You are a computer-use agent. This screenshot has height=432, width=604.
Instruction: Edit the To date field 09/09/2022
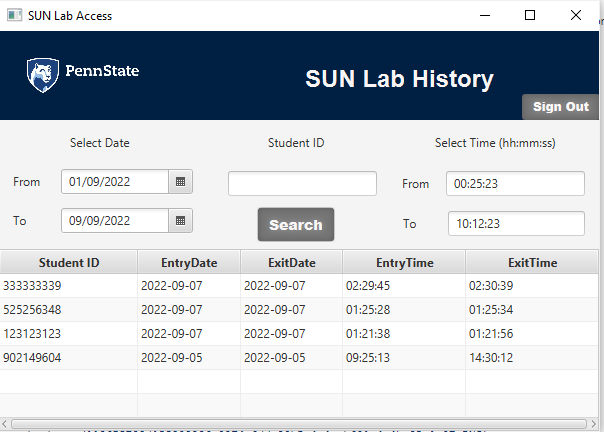[115, 221]
